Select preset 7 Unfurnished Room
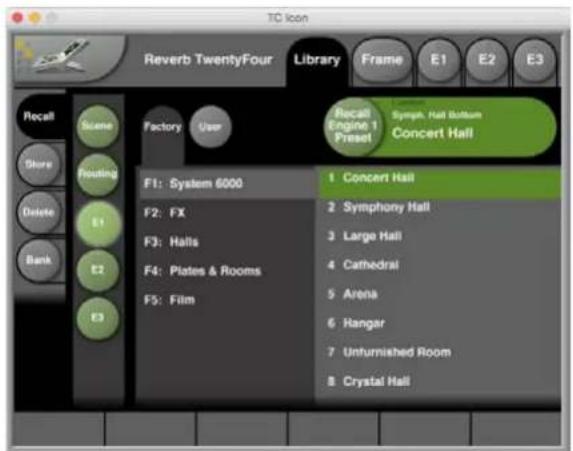The image size is (573, 451). [440, 352]
